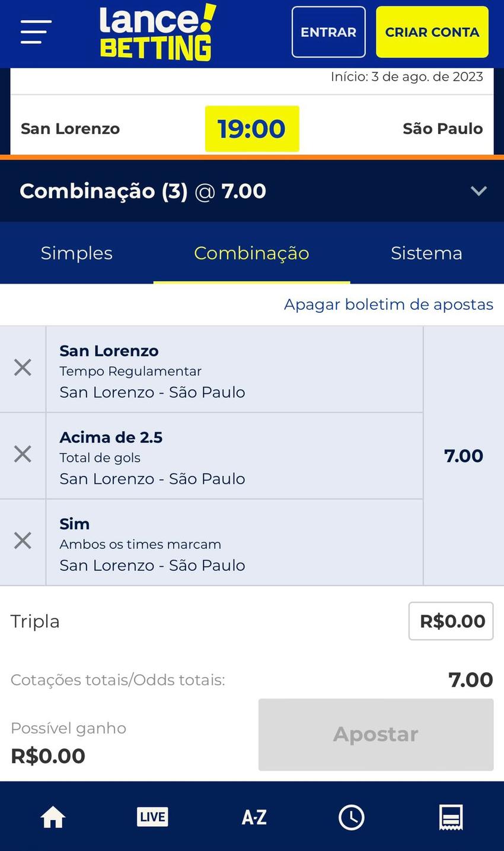The width and height of the screenshot is (504, 851).
Task: Open the clock upcoming events icon
Action: coord(351,817)
